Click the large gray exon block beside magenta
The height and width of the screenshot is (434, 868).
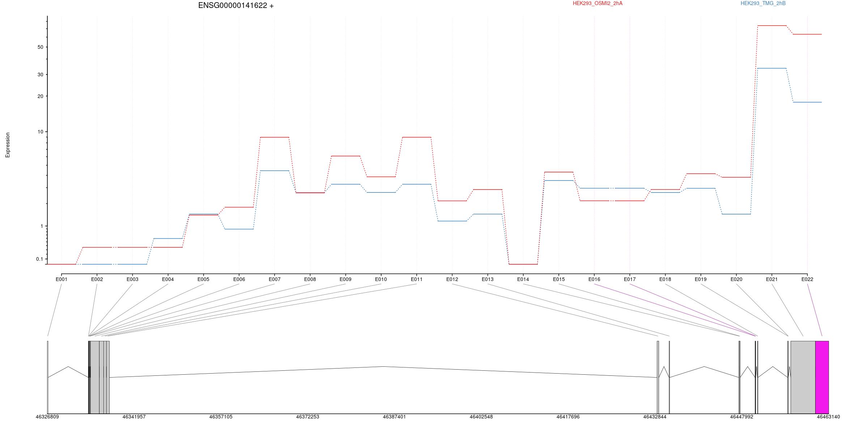point(803,377)
